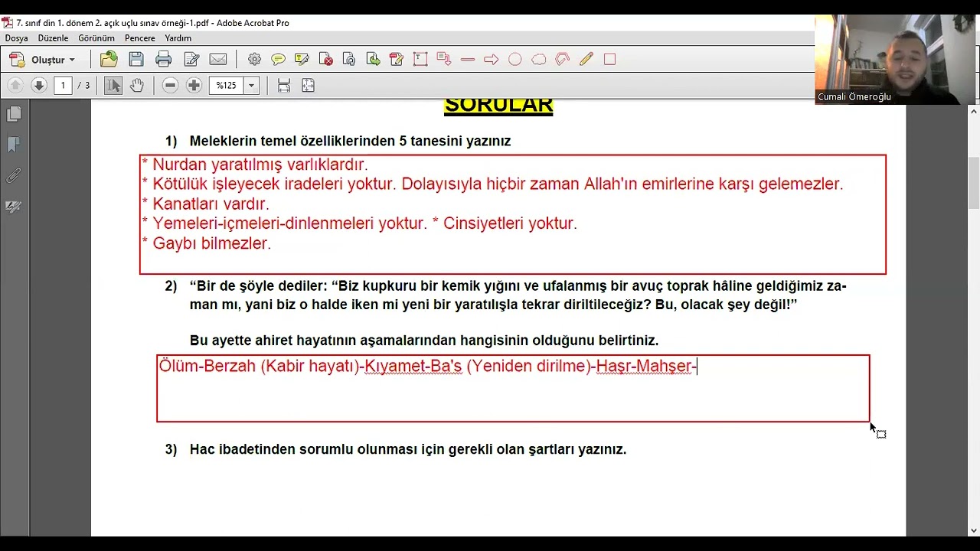980x551 pixels.
Task: Click the open file folder icon
Action: [x=109, y=59]
